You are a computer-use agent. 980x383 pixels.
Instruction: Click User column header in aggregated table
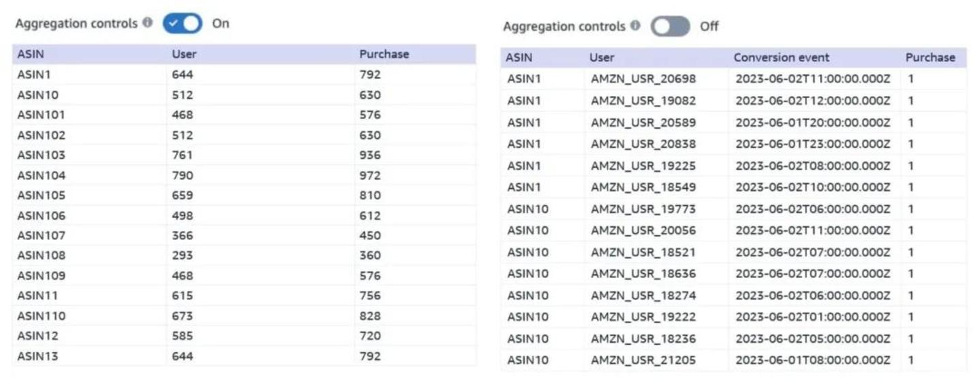click(x=184, y=54)
